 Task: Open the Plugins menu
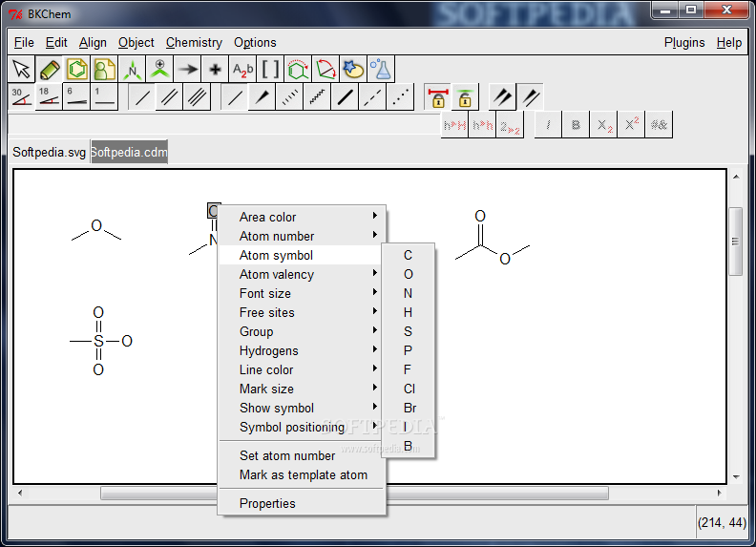684,42
